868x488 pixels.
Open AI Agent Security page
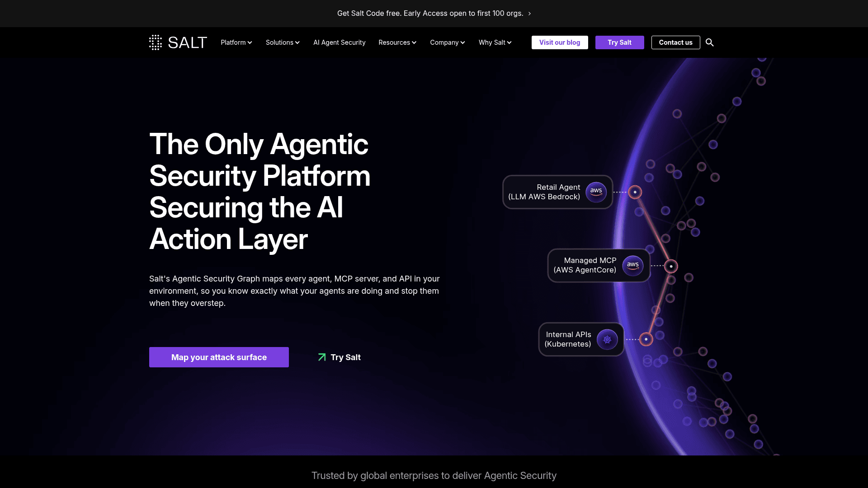click(x=340, y=42)
